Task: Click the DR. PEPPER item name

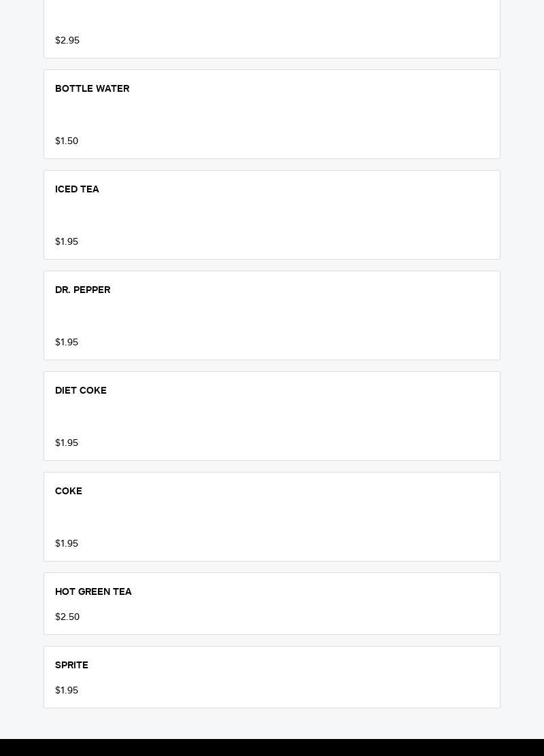Action: pos(82,290)
